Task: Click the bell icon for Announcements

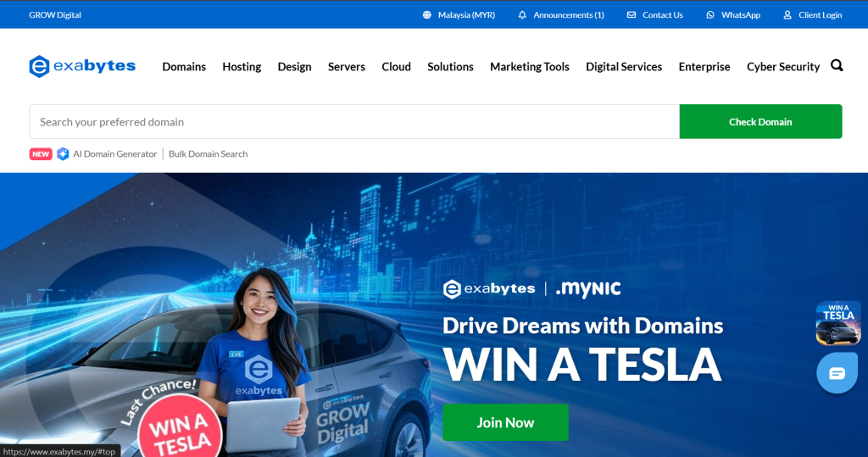Action: (x=522, y=15)
